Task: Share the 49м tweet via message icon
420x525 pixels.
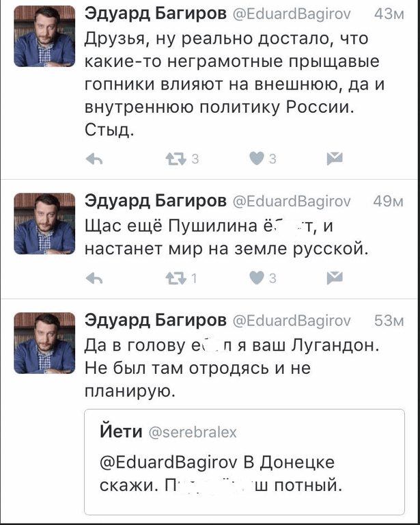Action: [x=335, y=278]
